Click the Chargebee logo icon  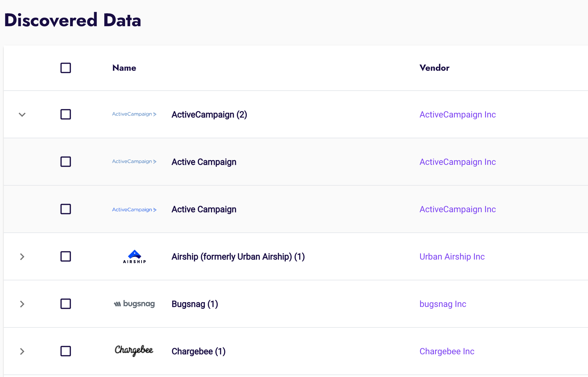[134, 350]
